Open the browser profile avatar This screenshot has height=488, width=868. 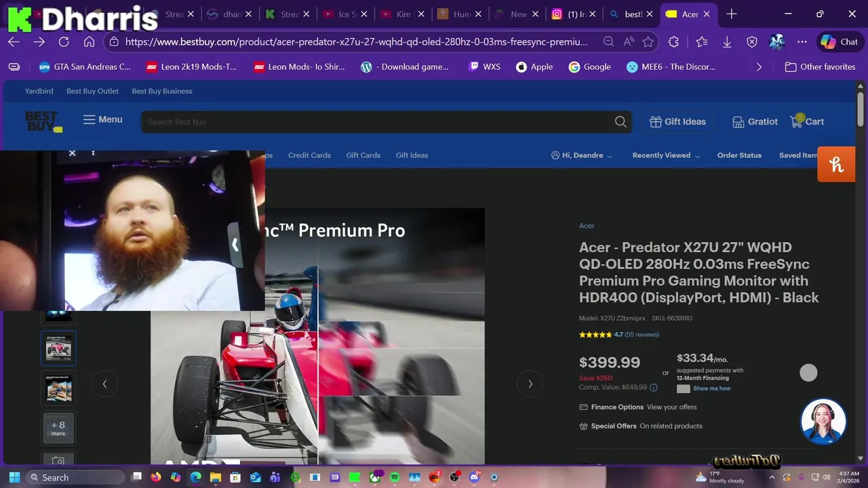776,42
